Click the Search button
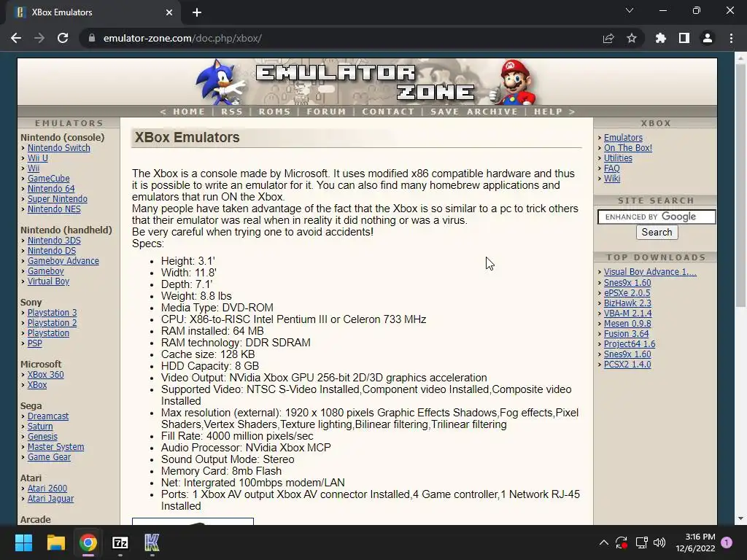 (657, 233)
